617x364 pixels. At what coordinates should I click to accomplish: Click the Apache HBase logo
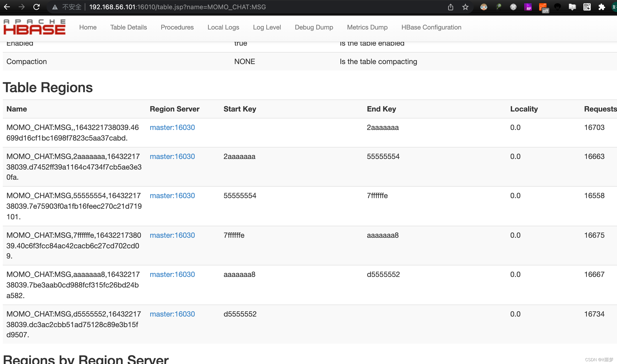(x=35, y=27)
